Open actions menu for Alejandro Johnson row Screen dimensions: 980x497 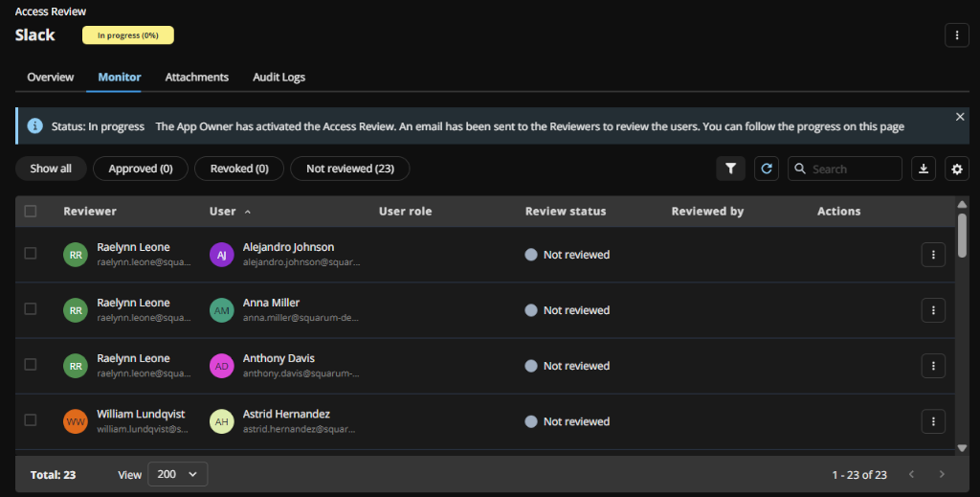[933, 255]
